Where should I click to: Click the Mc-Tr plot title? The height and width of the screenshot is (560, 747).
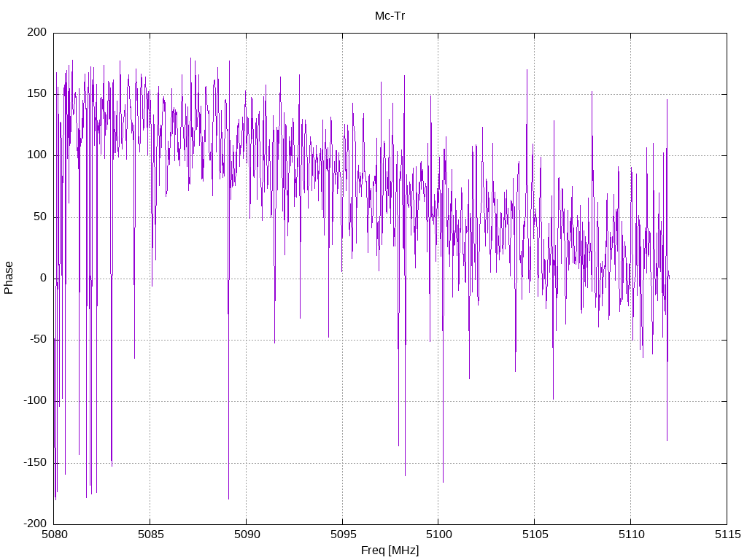pyautogui.click(x=390, y=16)
